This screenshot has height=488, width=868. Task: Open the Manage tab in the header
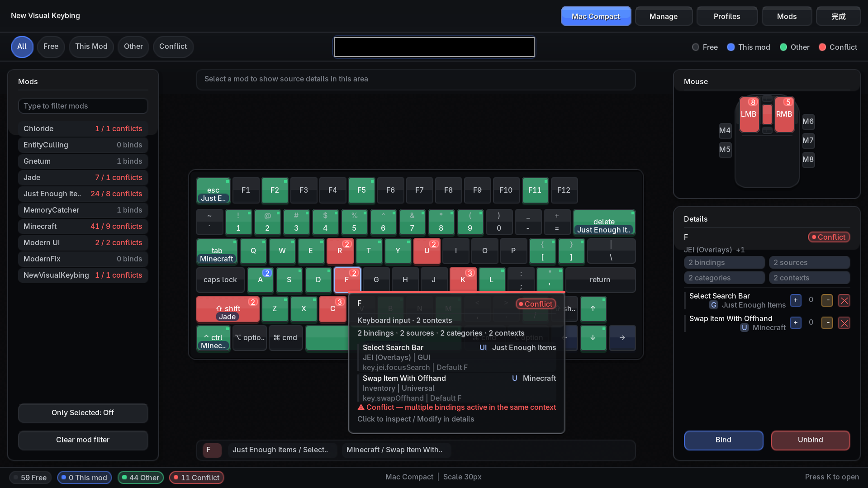pyautogui.click(x=664, y=16)
